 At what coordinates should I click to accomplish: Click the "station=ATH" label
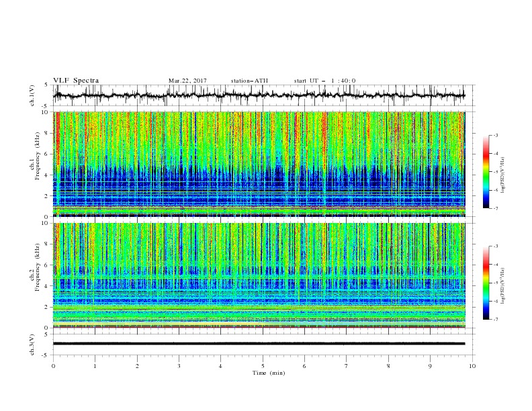(249, 81)
